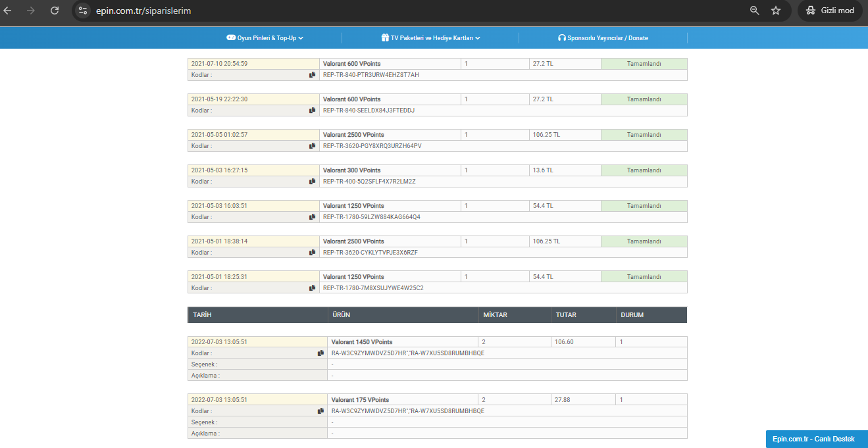
Task: Copy code REP-TR-400-5Q2SFLF4X7R2LM2Z with copy icon
Action: (313, 182)
